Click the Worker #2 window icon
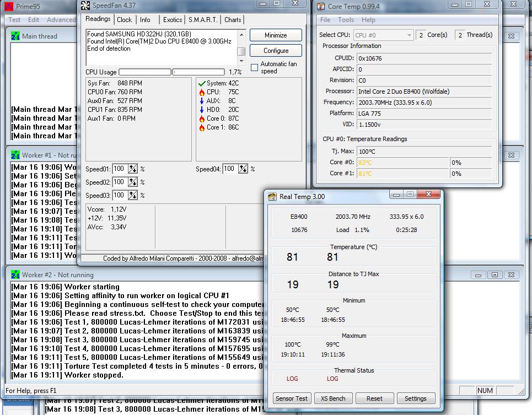 pyautogui.click(x=15, y=274)
